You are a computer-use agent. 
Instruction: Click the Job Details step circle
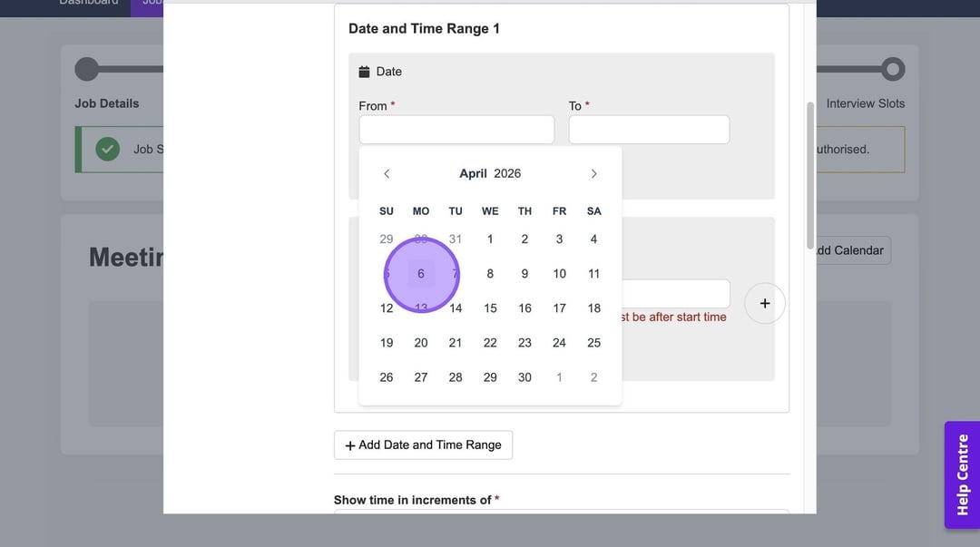coord(87,69)
